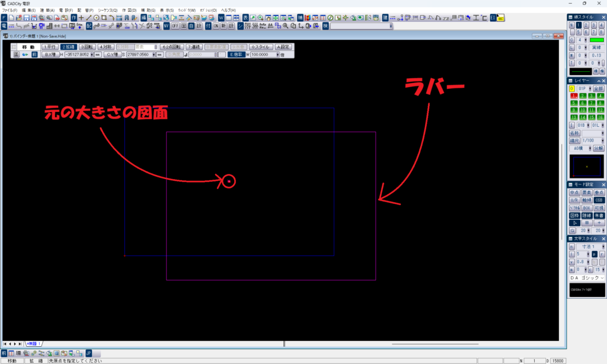Click the EI toolbar icon
607x364 pixels.
pyautogui.click(x=493, y=18)
